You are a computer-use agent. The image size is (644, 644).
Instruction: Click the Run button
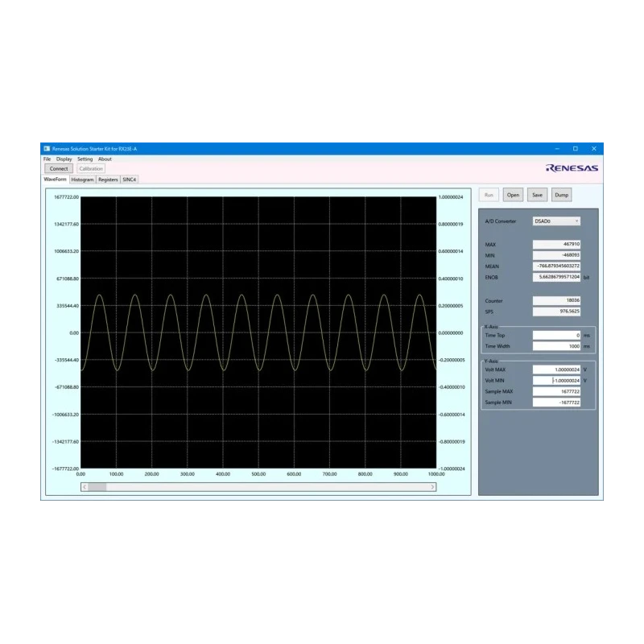coord(489,195)
